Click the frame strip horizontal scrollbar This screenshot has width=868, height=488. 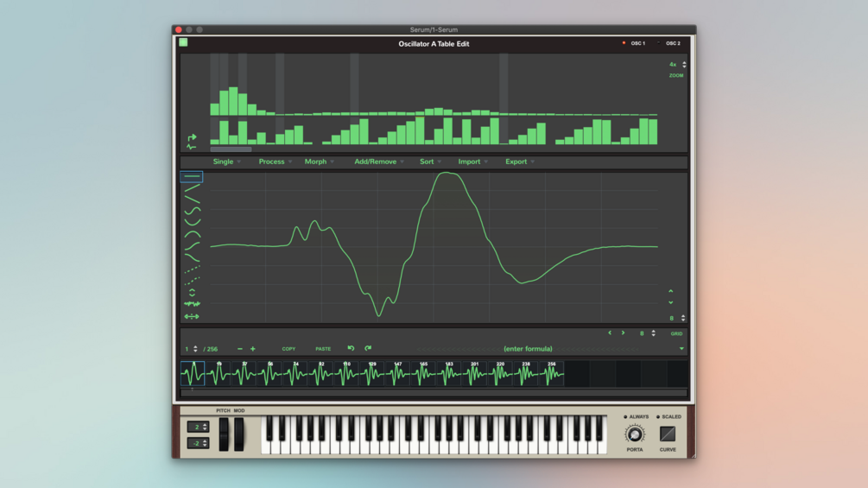434,393
